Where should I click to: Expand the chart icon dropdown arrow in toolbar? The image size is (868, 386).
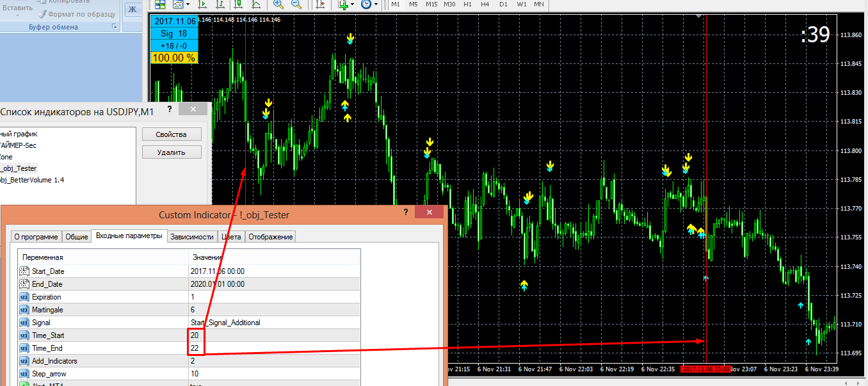pyautogui.click(x=188, y=4)
